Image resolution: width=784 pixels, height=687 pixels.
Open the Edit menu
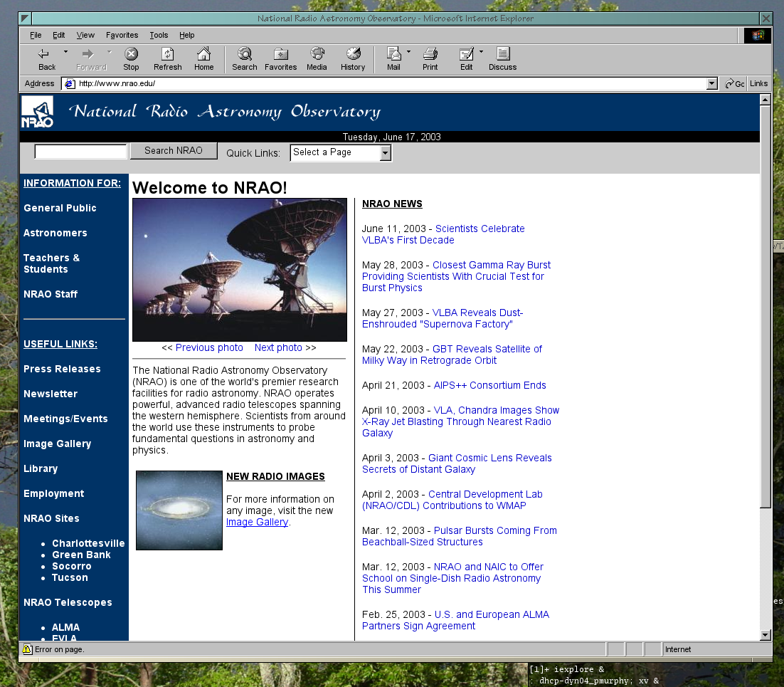58,35
